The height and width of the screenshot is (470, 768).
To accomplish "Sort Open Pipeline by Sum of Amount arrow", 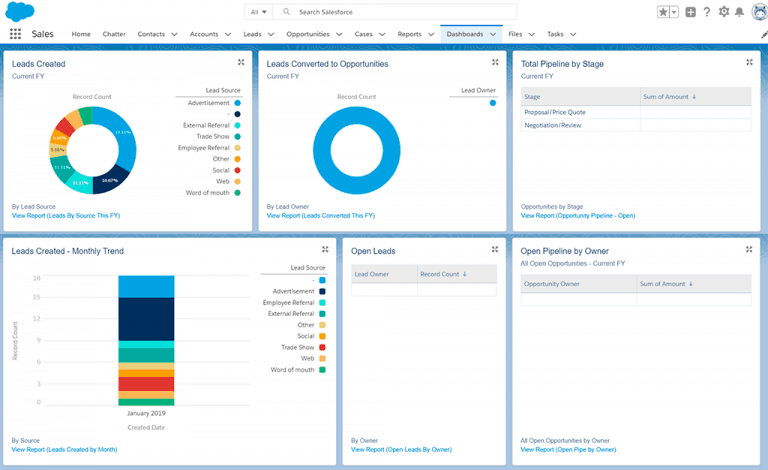I will point(691,284).
